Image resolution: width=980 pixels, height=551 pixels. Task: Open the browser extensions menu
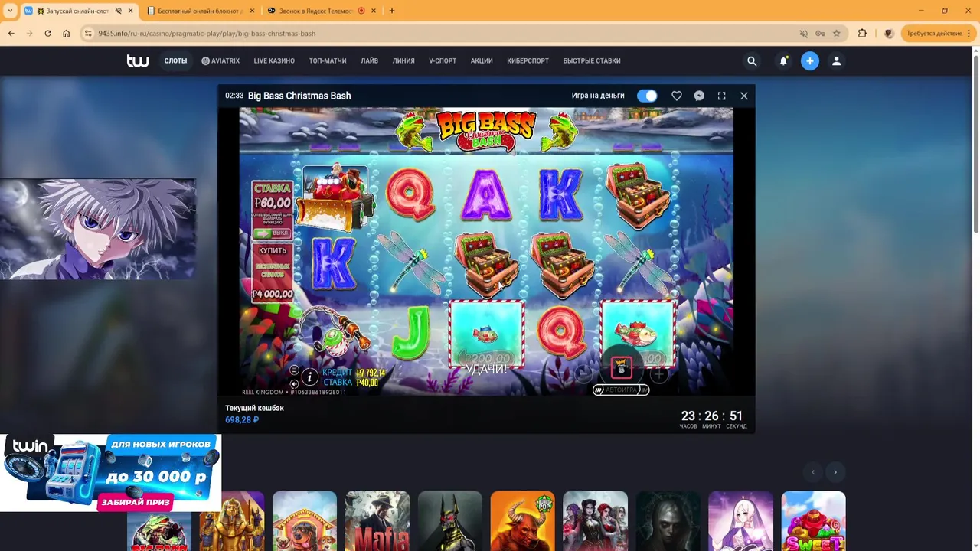(862, 34)
